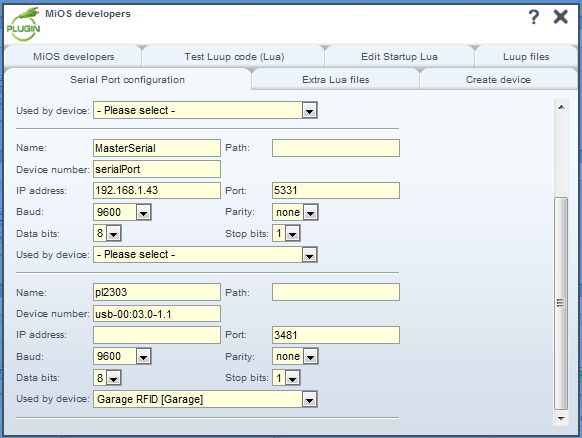
Task: Close the MiOS developers dialog
Action: coord(560,17)
